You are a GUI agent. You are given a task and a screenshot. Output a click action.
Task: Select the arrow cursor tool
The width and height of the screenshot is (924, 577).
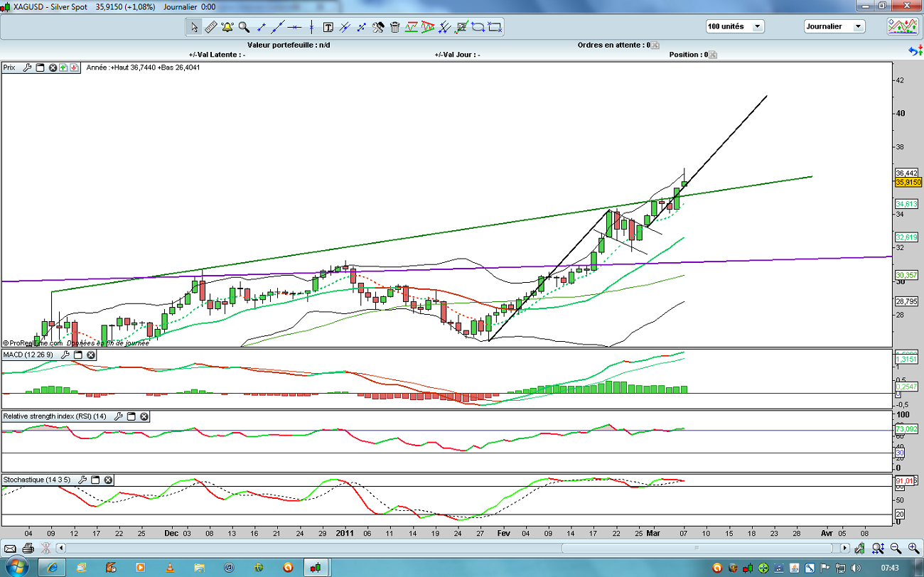pos(194,27)
